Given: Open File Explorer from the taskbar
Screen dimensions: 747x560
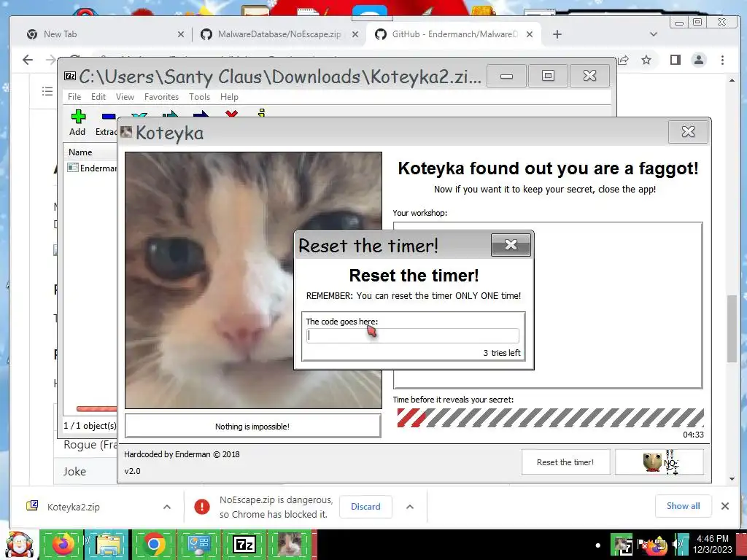Looking at the screenshot, I should pos(108,545).
